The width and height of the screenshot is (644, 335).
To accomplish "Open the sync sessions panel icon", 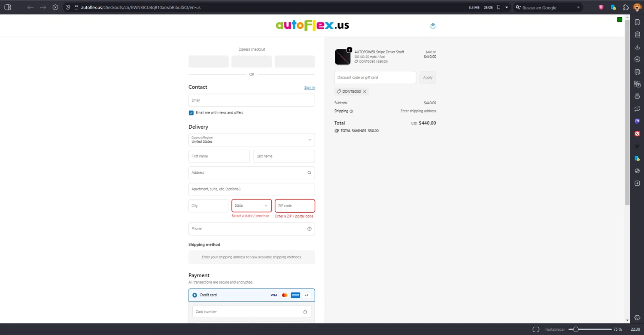I will pos(637,109).
